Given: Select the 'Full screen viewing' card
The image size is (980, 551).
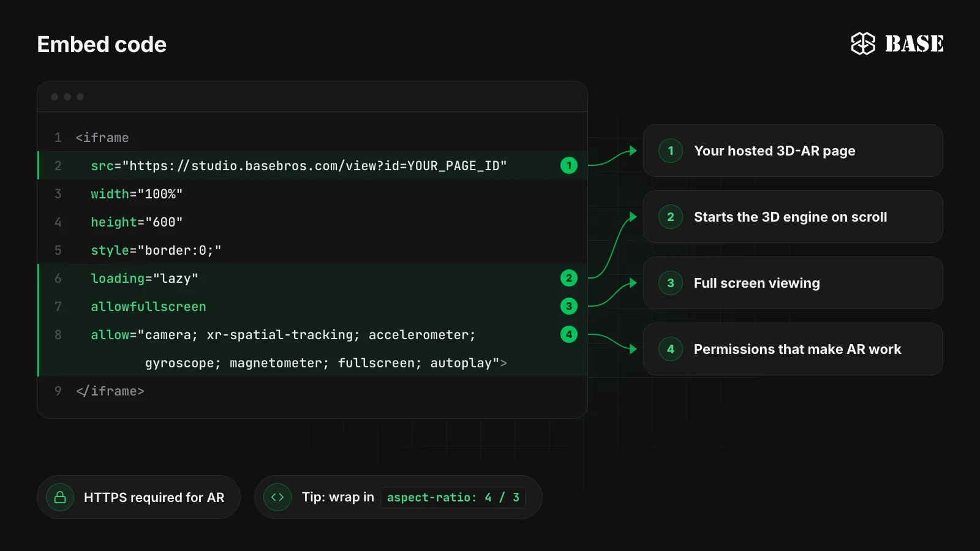Looking at the screenshot, I should pos(793,283).
